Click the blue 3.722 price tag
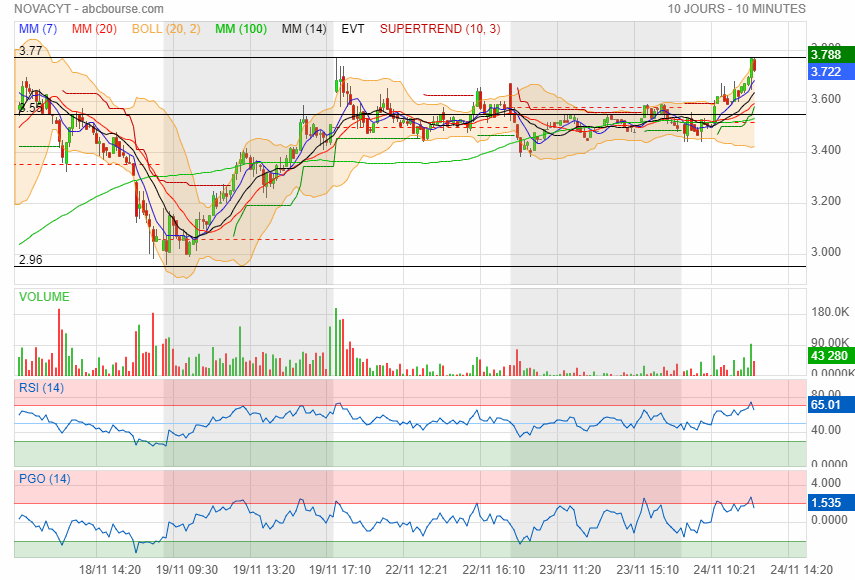This screenshot has width=855, height=580. tap(830, 71)
